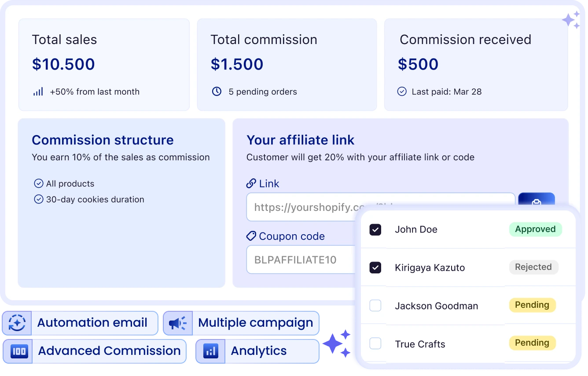Screen dimensions: 588x376
Task: Click the megaphone icon for Multiple campaign
Action: point(177,324)
